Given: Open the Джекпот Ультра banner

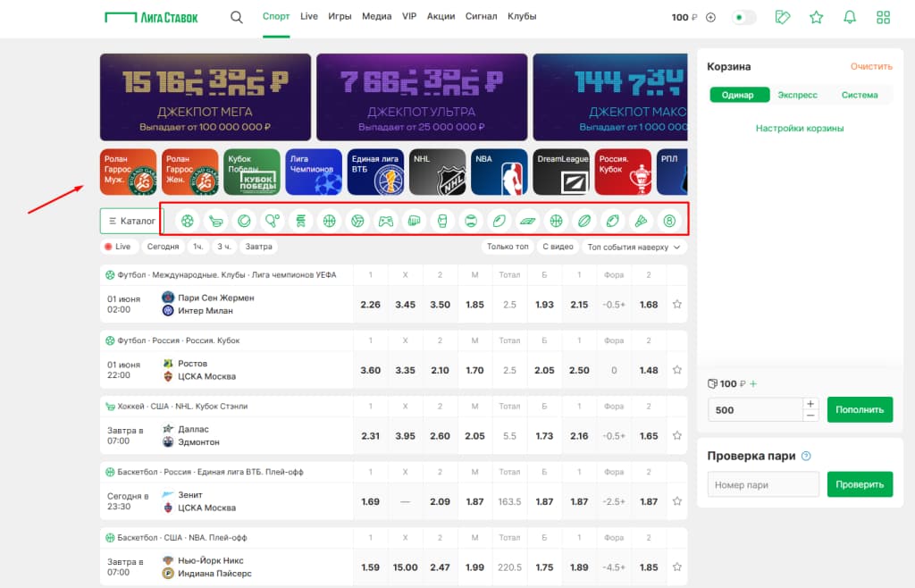Looking at the screenshot, I should click(x=422, y=97).
